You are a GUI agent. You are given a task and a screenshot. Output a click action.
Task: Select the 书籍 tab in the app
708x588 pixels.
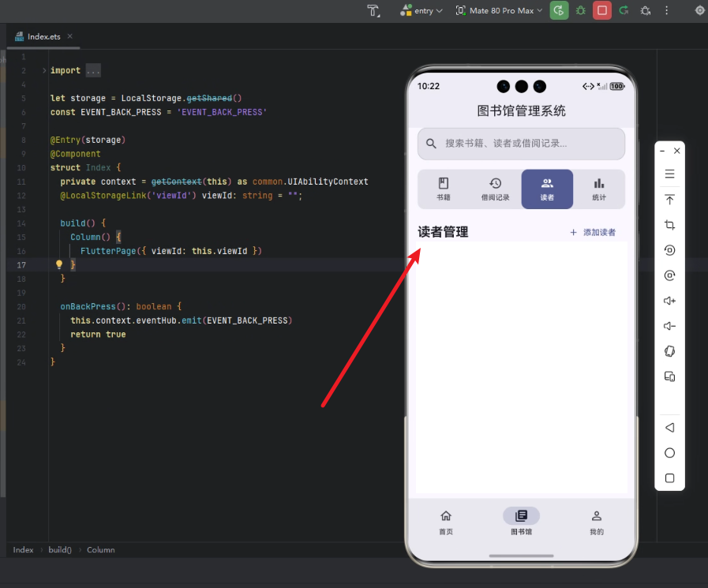click(444, 189)
